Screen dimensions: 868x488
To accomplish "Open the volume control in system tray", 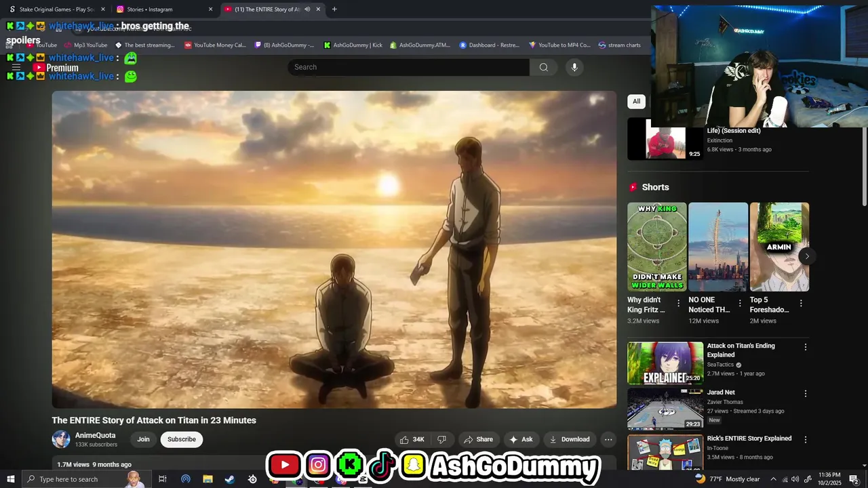I will click(795, 479).
